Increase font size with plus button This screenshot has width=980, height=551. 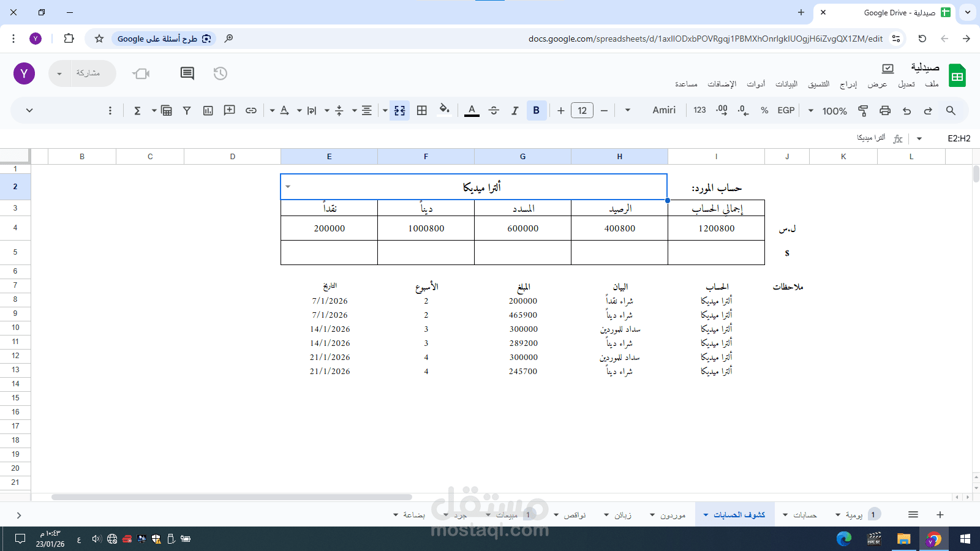[560, 111]
